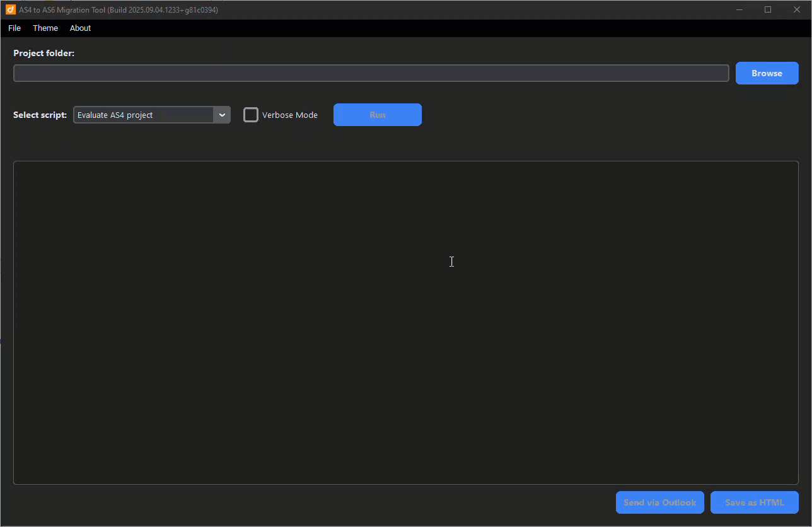
Task: Click the Project folder path field
Action: [371, 73]
